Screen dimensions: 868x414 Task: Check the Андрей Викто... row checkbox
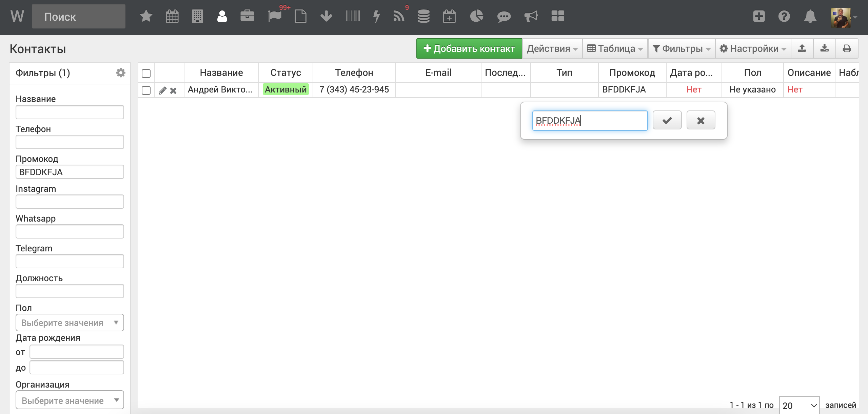tap(146, 90)
